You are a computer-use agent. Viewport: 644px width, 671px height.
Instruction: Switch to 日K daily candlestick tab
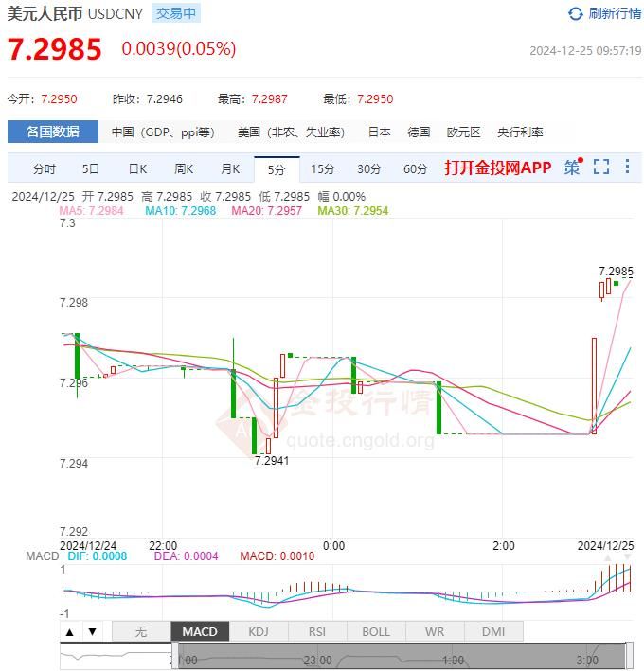(x=137, y=169)
